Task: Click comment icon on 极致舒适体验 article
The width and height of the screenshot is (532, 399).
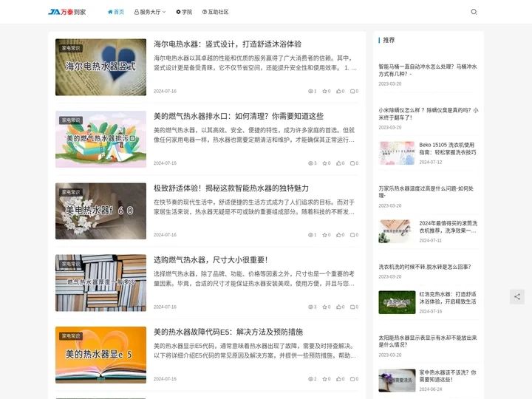Action: coord(354,235)
